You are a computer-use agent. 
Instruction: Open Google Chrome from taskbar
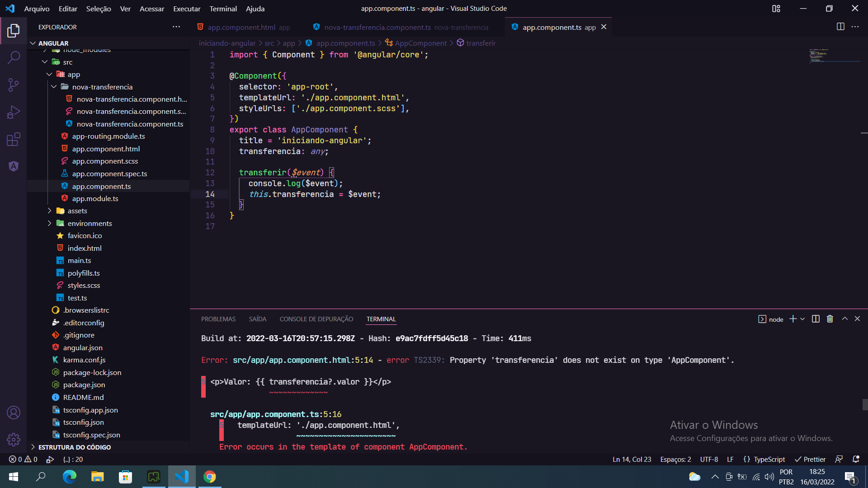pyautogui.click(x=209, y=477)
